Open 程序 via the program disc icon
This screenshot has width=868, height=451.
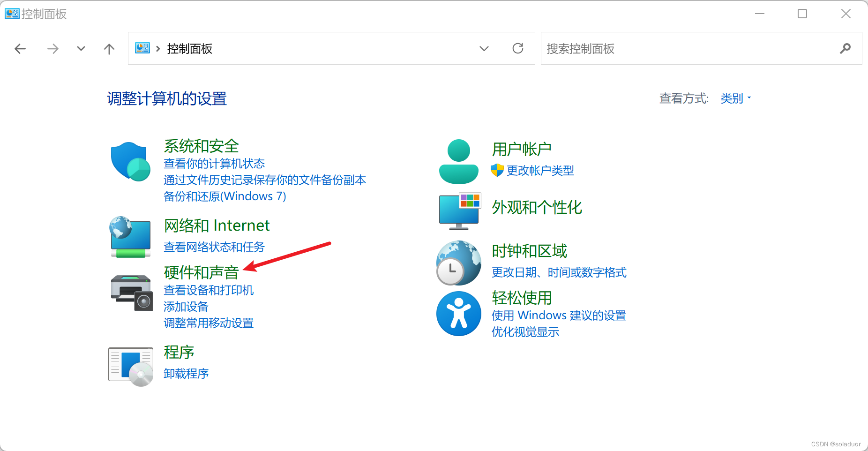131,366
